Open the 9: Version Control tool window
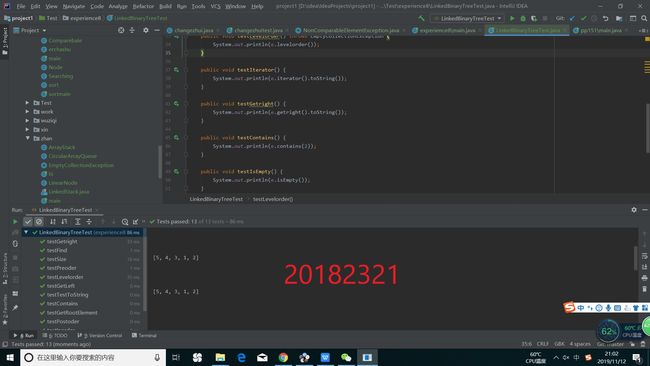This screenshot has width=650, height=366. [x=99, y=335]
